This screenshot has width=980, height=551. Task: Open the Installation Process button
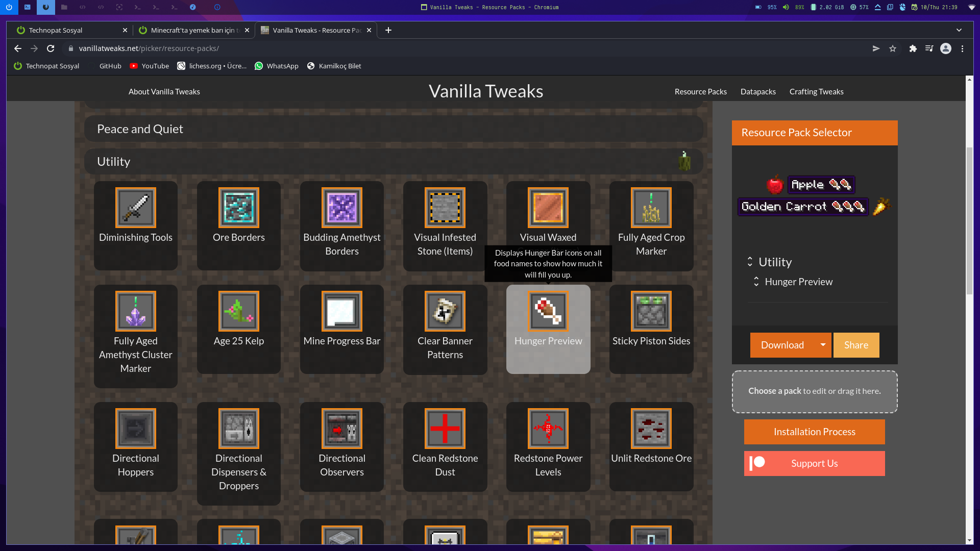[814, 432]
